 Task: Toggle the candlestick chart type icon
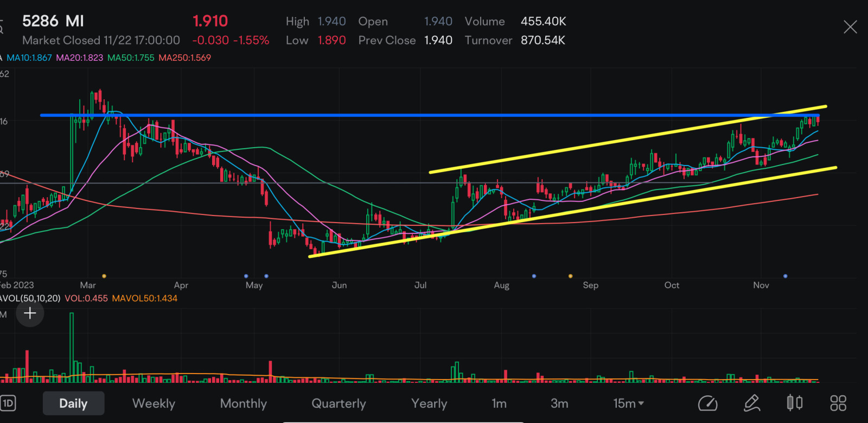pos(795,403)
